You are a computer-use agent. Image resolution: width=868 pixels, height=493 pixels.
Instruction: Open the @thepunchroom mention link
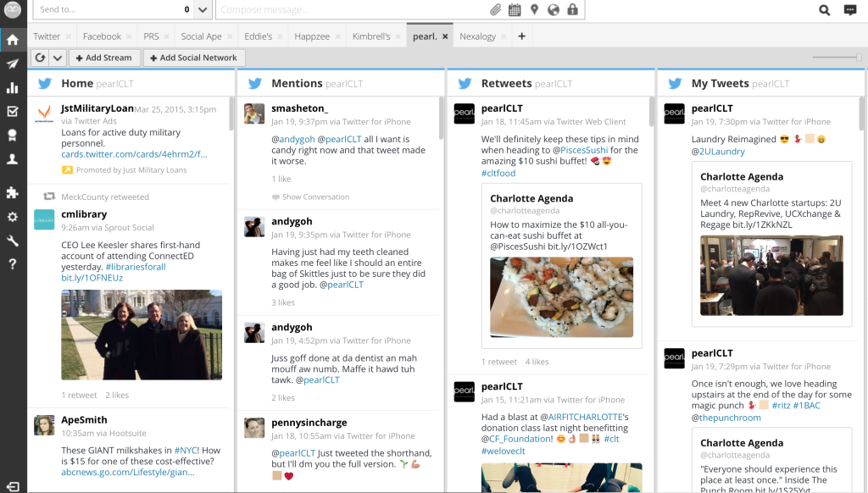(x=726, y=418)
